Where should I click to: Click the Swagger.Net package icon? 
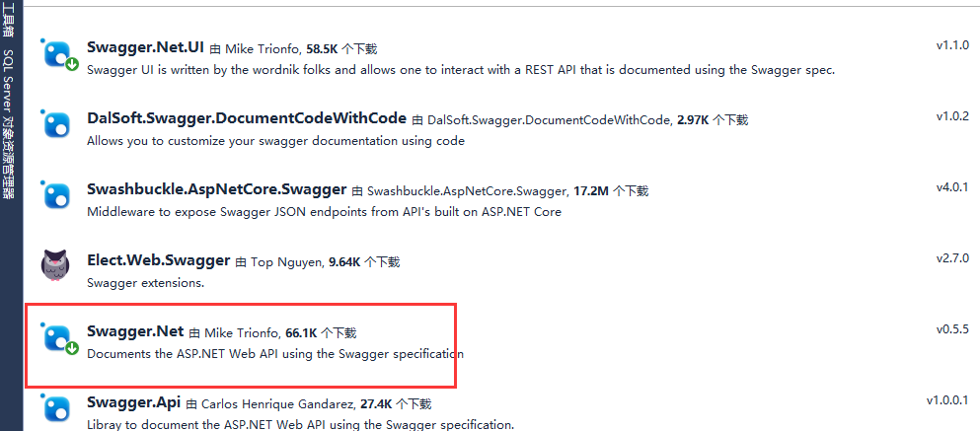click(59, 338)
